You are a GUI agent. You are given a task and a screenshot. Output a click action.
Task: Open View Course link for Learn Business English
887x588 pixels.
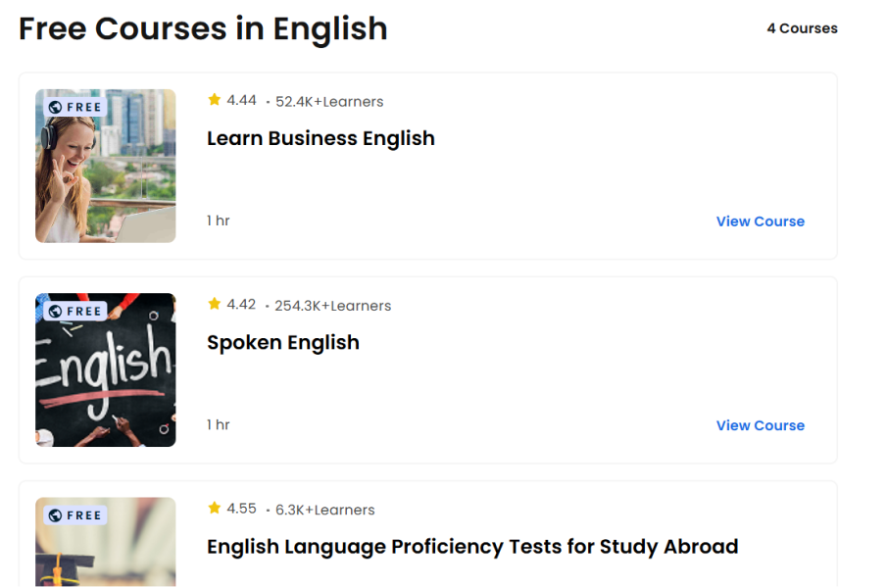pos(760,221)
